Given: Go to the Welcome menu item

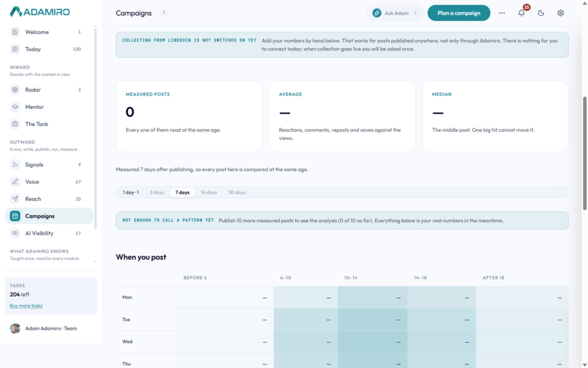Looking at the screenshot, I should (49, 32).
